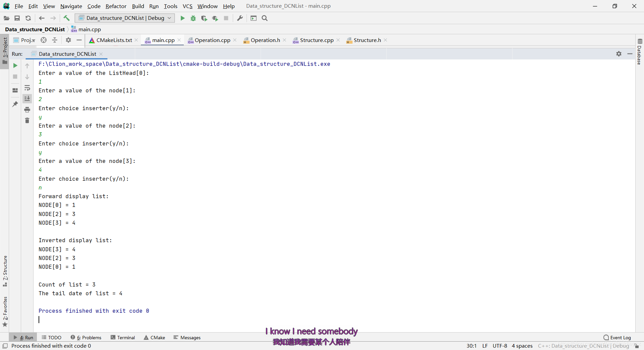This screenshot has width=644, height=350.
Task: Switch to CMakeLists.txt editor tab
Action: pyautogui.click(x=114, y=40)
